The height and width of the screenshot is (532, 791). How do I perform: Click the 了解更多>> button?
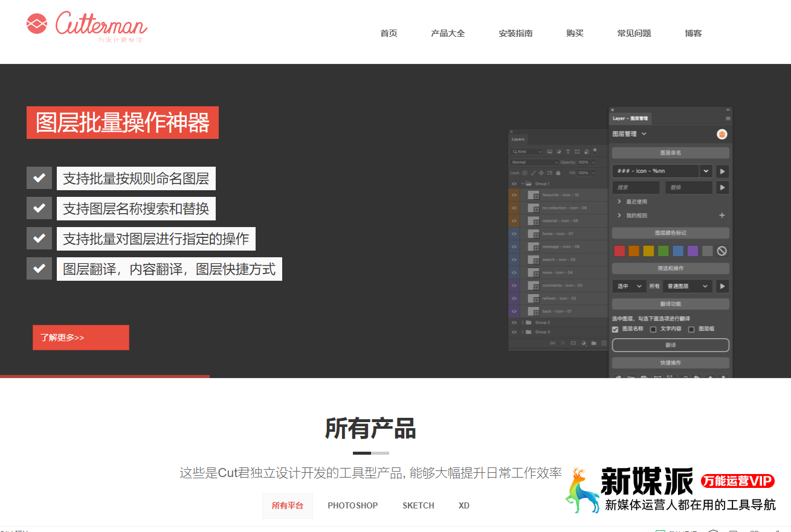click(x=81, y=338)
